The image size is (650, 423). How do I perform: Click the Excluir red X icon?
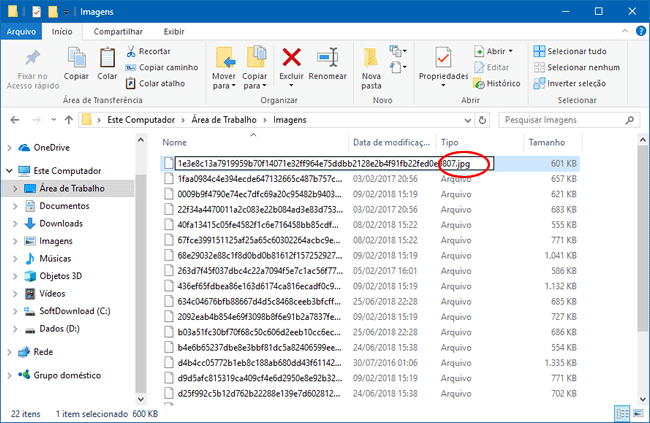coord(292,57)
